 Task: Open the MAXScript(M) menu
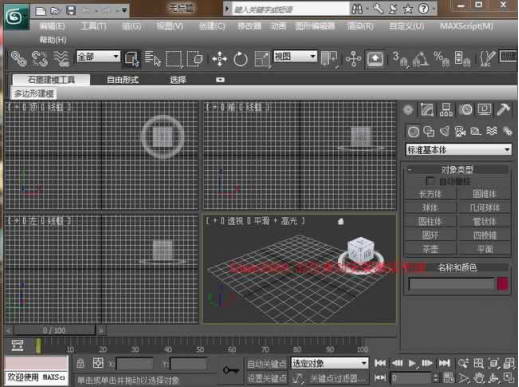click(466, 26)
